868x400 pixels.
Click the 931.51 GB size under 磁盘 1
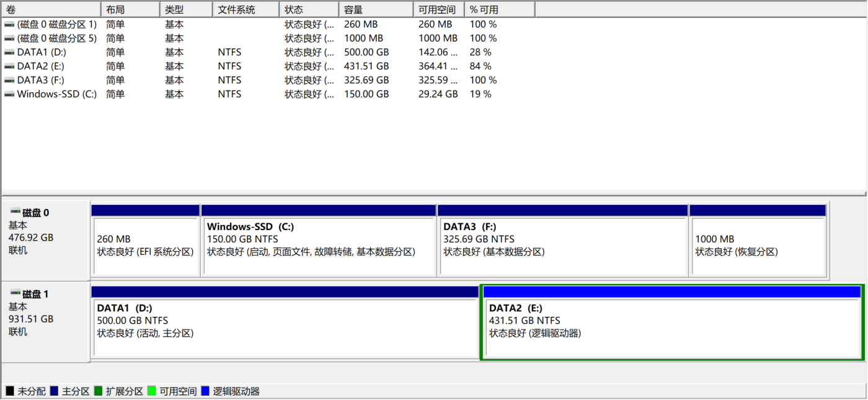[31, 319]
